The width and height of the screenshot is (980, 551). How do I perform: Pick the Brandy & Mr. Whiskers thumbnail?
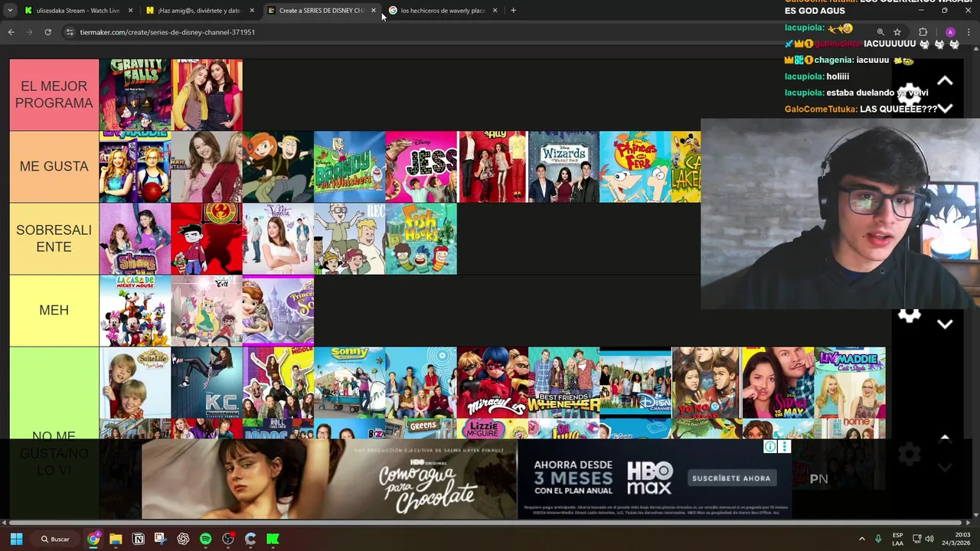tap(349, 167)
